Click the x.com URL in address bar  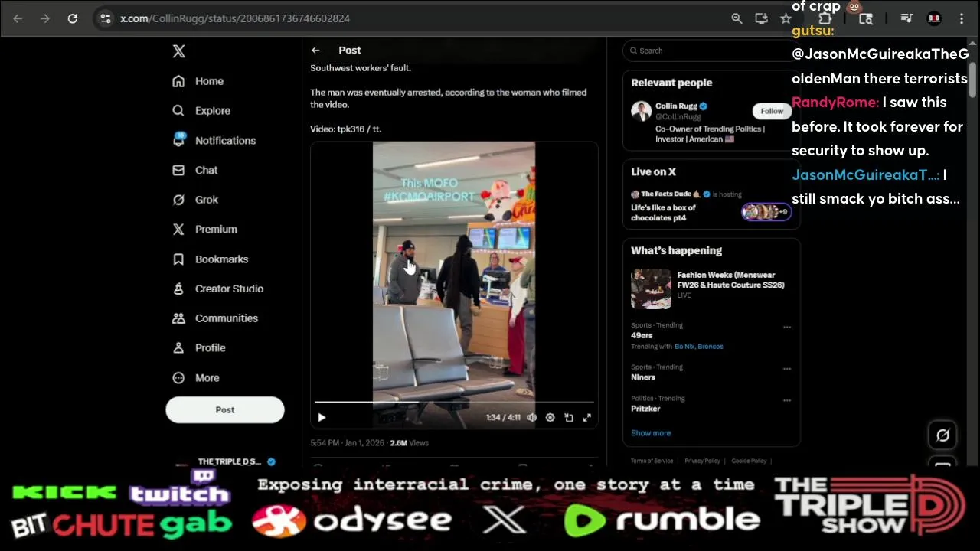pyautogui.click(x=235, y=18)
